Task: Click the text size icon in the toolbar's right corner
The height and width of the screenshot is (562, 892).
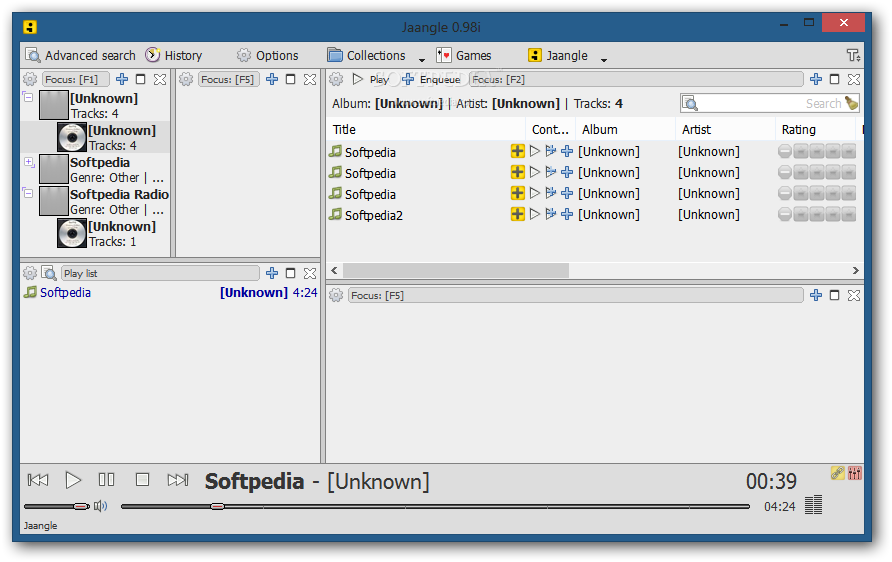Action: [853, 55]
